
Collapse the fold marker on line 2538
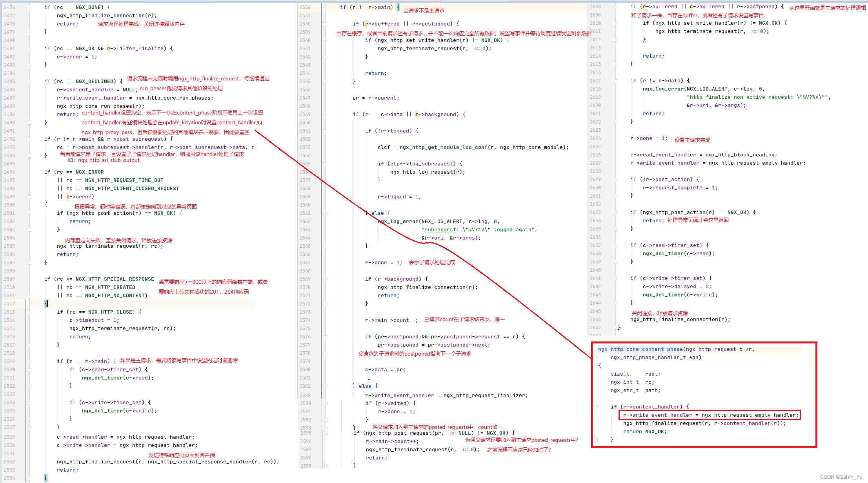[325, 24]
